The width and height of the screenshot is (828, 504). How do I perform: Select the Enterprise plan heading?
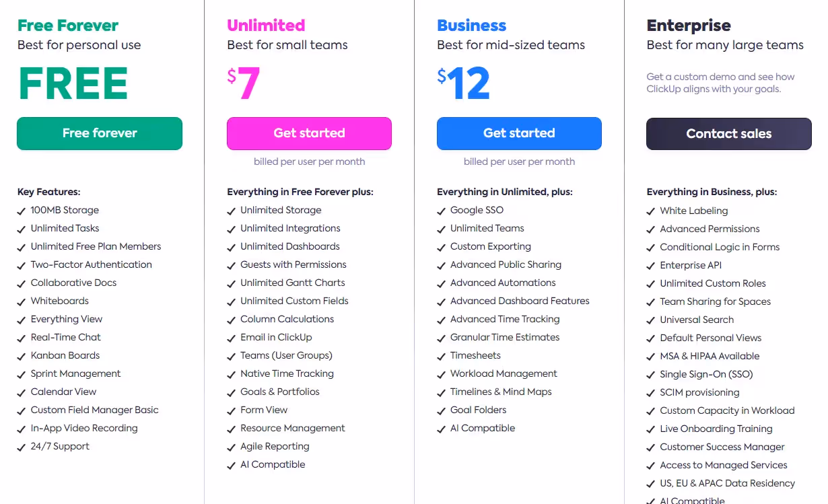pyautogui.click(x=689, y=25)
